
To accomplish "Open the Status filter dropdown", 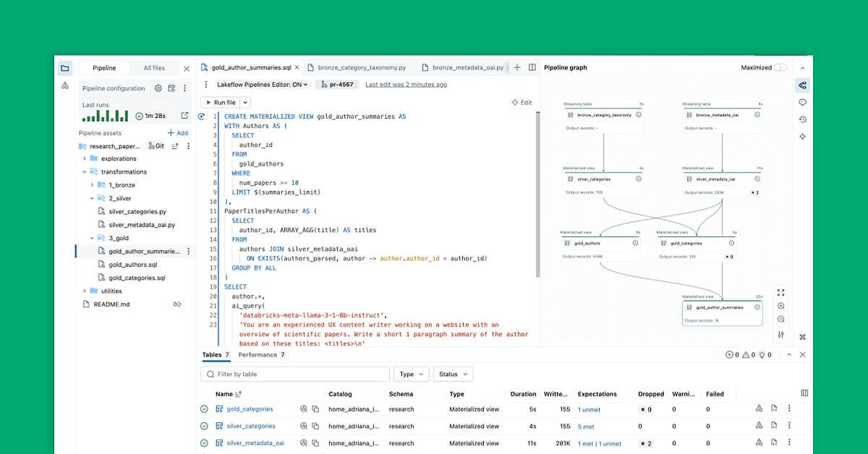I will (x=452, y=374).
